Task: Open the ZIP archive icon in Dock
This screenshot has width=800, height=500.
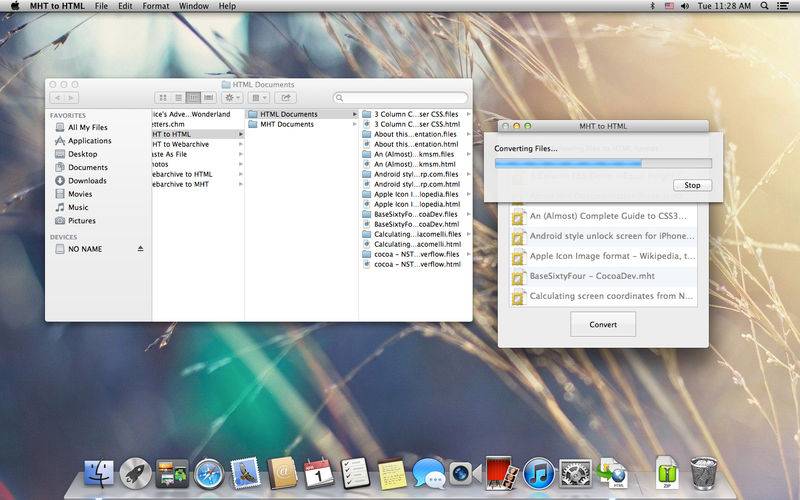Action: (667, 473)
